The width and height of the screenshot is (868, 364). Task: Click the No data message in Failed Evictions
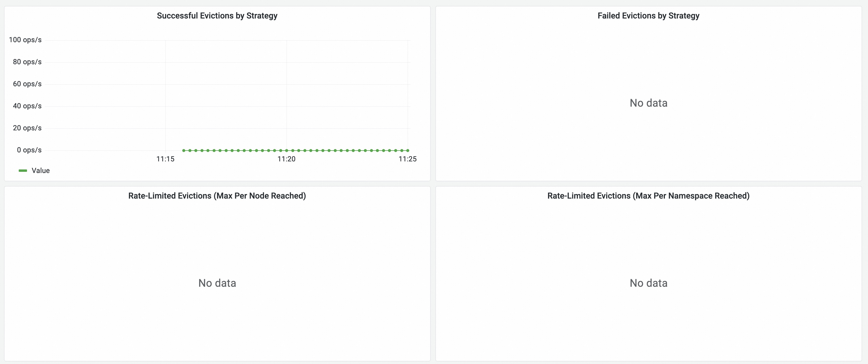pos(648,103)
